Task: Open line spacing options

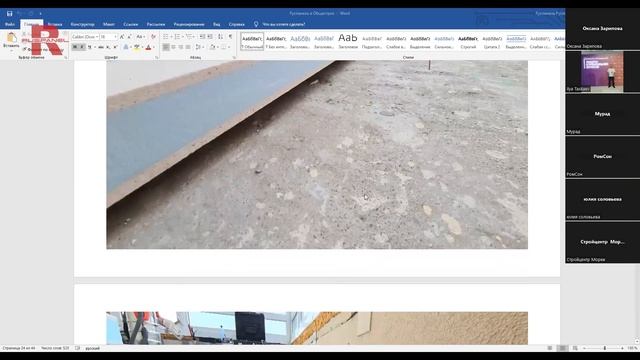Action: pyautogui.click(x=198, y=47)
